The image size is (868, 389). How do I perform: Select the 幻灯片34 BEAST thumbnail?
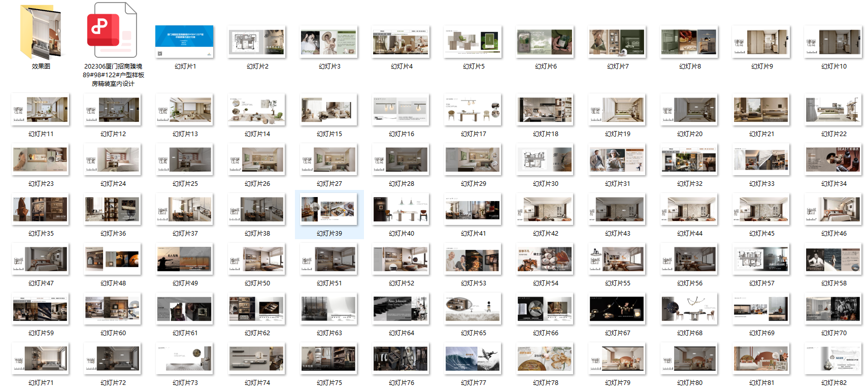pos(833,159)
